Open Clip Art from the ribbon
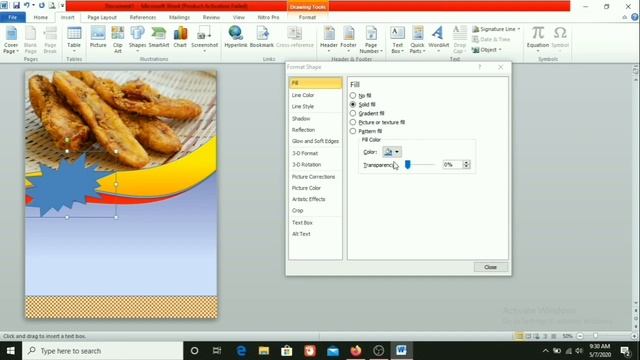The image size is (640, 360). pyautogui.click(x=118, y=39)
